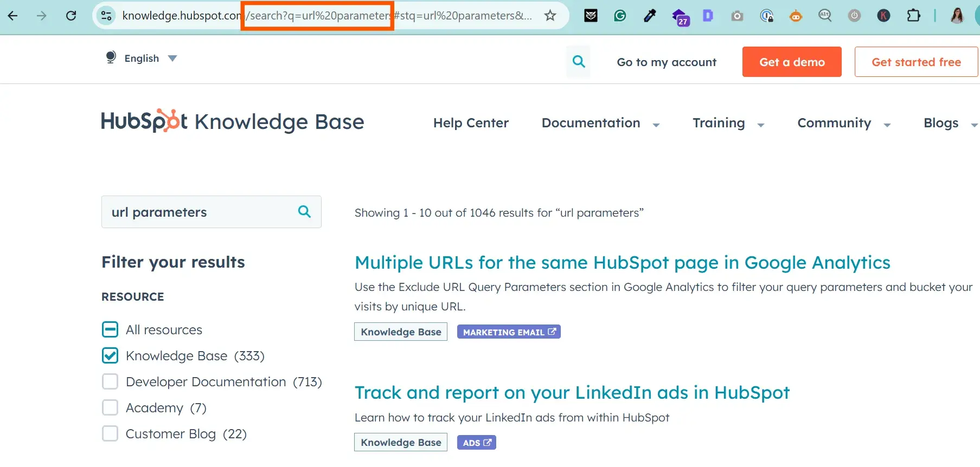Reload the page
The height and width of the screenshot is (467, 980).
click(x=71, y=16)
